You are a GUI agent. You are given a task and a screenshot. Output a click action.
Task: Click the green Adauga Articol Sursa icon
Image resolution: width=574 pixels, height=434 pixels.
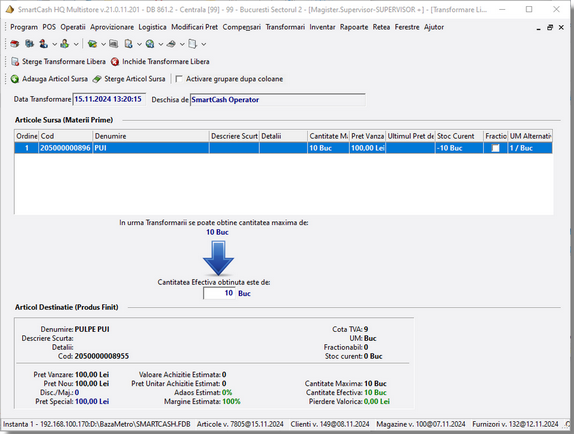15,79
